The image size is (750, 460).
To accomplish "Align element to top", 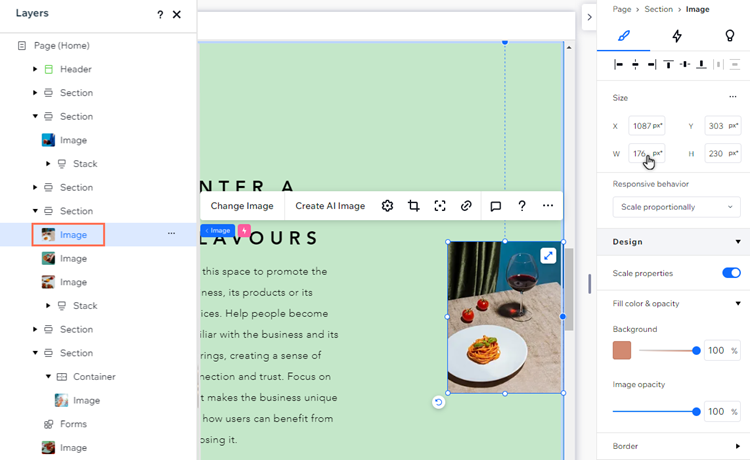I will pos(668,64).
